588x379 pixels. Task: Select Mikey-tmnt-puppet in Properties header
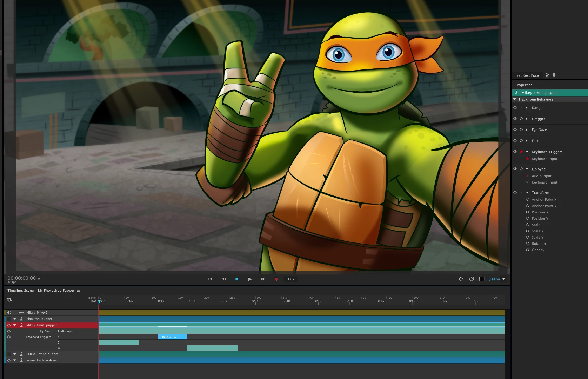(550, 93)
